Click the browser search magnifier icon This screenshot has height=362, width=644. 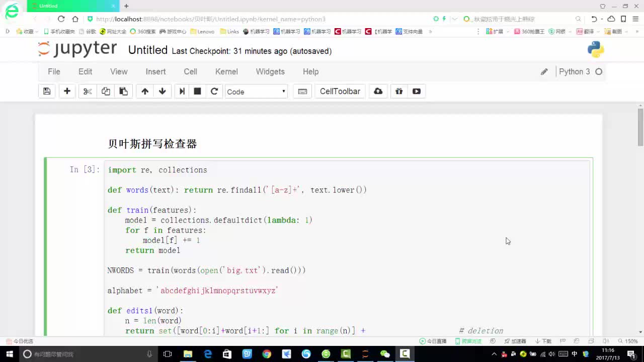(578, 19)
